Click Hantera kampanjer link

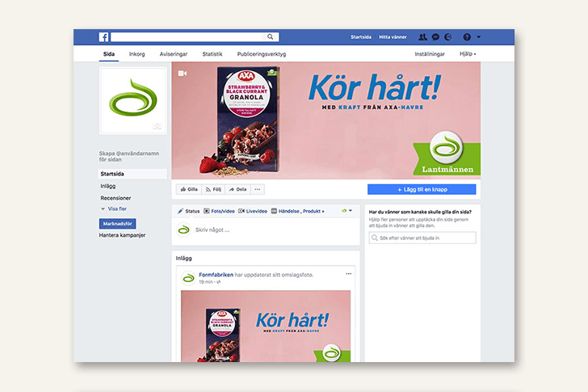pyautogui.click(x=122, y=235)
